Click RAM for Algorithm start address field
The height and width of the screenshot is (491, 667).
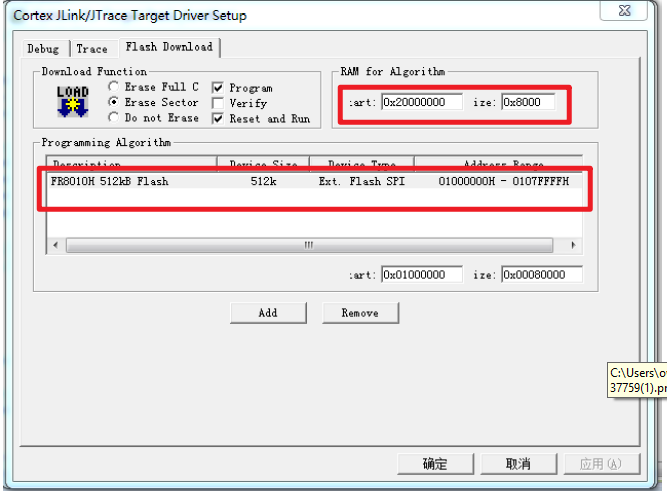[x=420, y=102]
